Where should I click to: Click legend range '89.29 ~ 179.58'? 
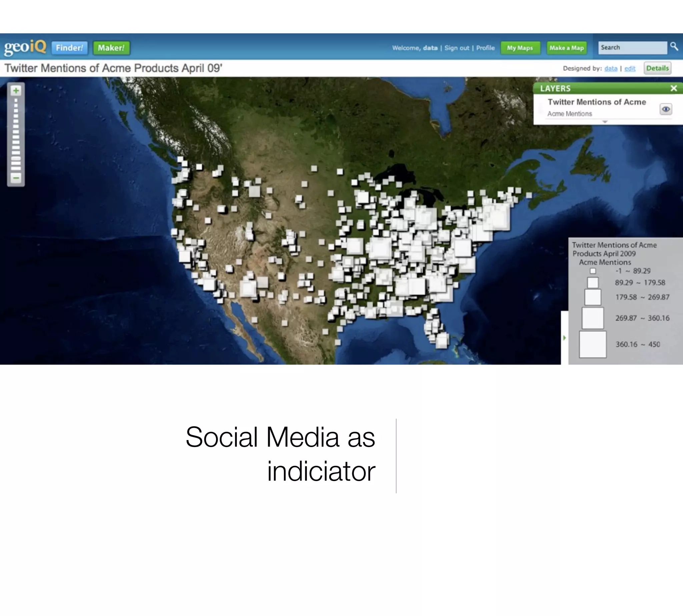(x=640, y=283)
